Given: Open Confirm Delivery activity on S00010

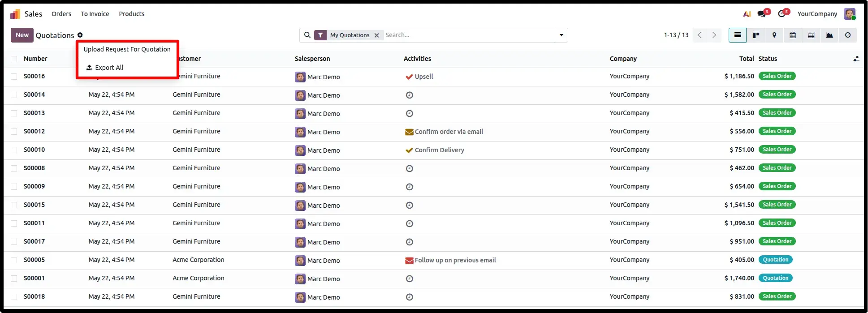Looking at the screenshot, I should tap(435, 150).
